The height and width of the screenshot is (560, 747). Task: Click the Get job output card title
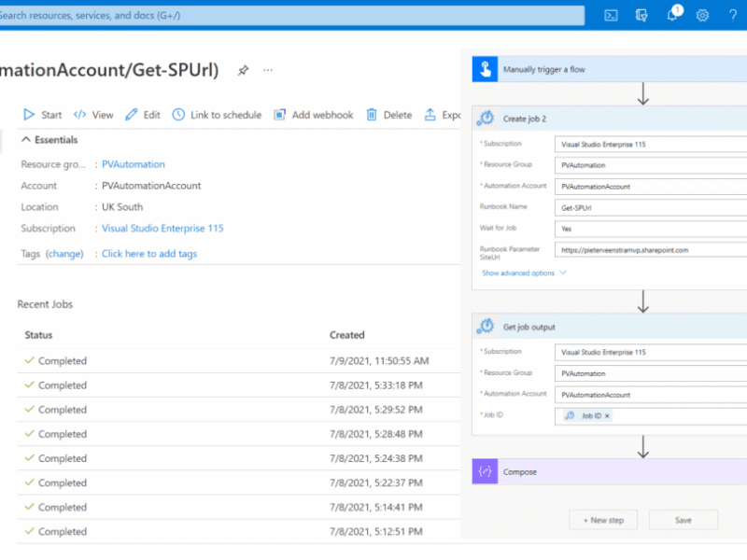529,328
